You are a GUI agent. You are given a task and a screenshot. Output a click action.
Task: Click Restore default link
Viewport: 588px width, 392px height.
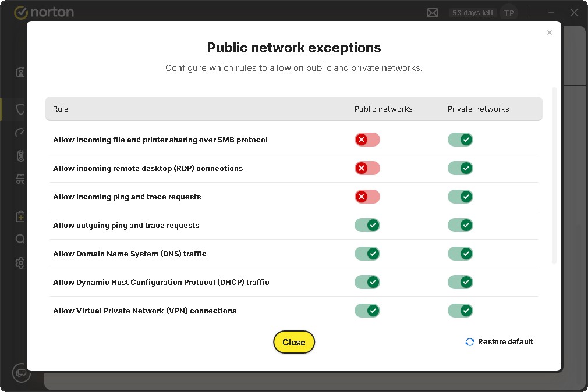499,342
